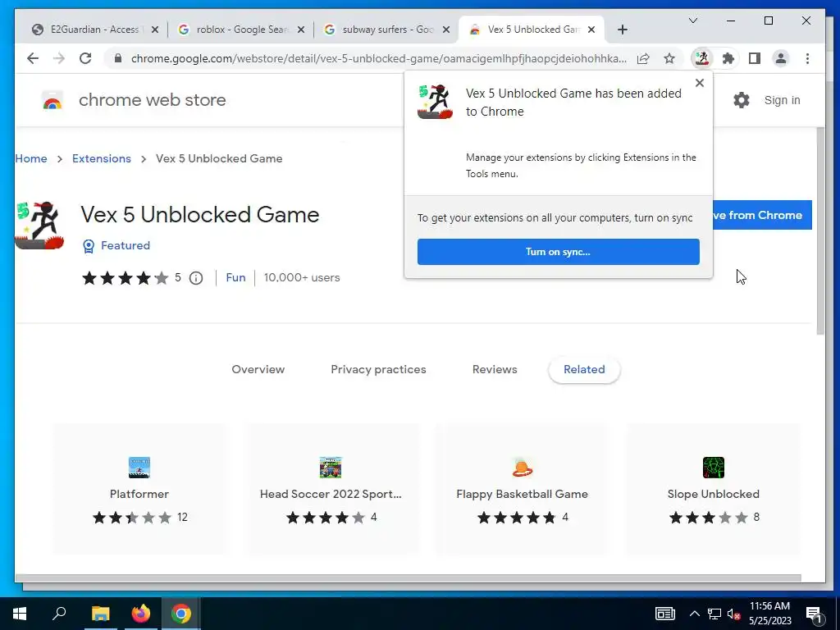840x630 pixels.
Task: Open the taskbar clock and date
Action: point(769,614)
